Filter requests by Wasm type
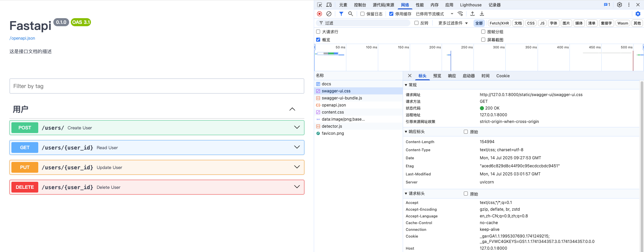The width and height of the screenshot is (644, 252). (623, 23)
